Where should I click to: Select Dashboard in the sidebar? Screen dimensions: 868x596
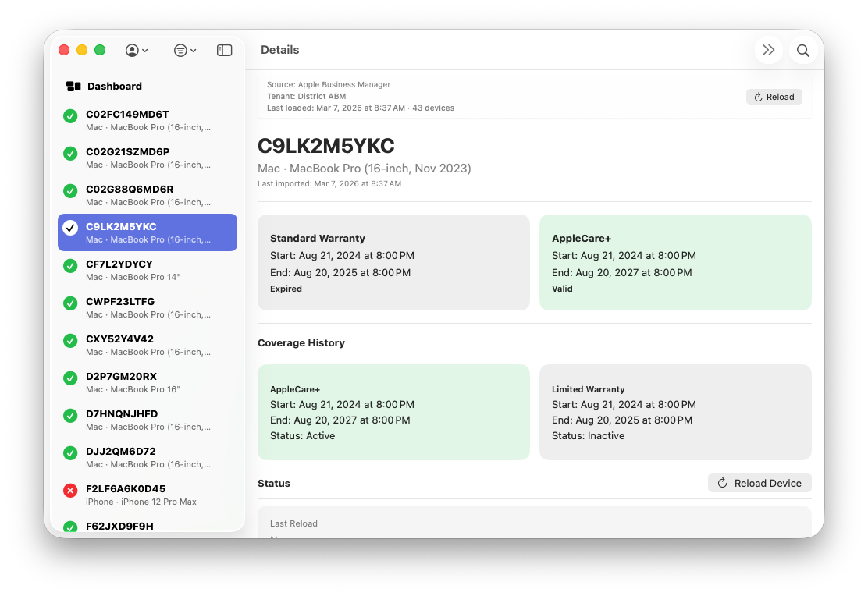pos(115,86)
